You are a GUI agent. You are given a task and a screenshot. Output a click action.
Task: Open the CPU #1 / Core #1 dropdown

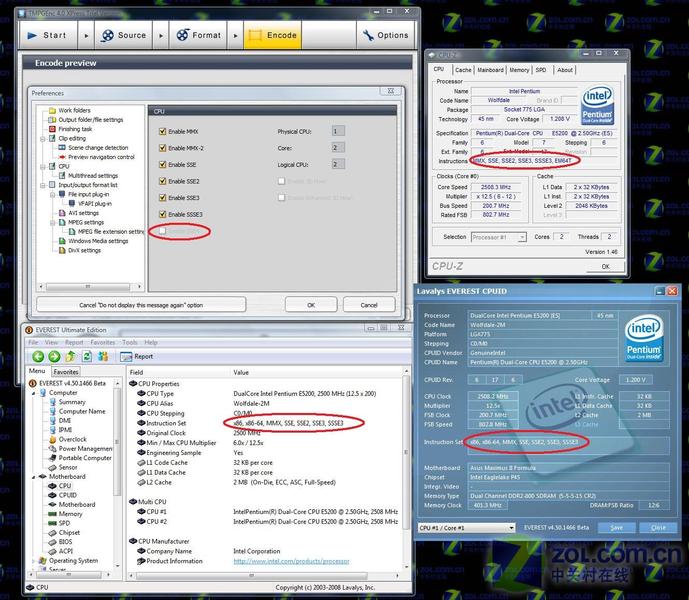pyautogui.click(x=466, y=527)
